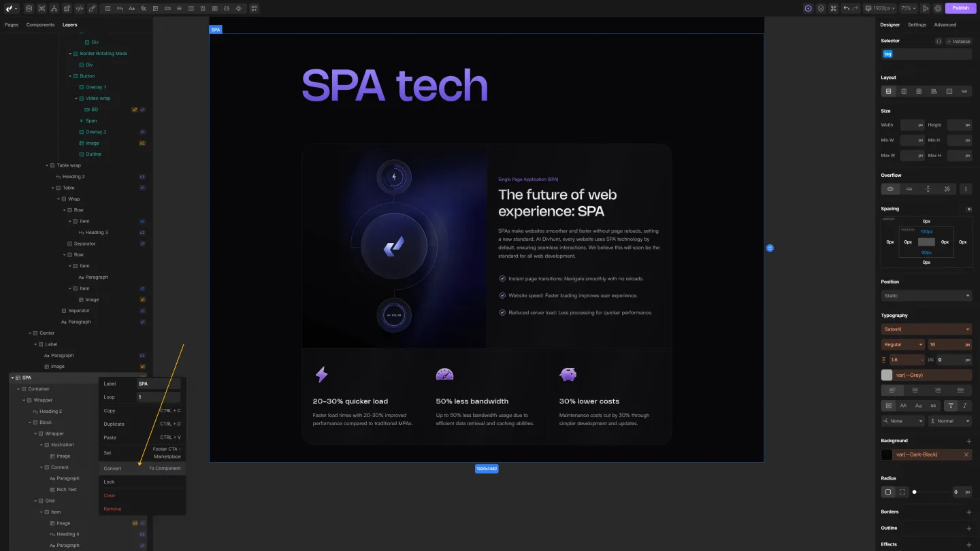Switch layout to the grid option

(919, 91)
